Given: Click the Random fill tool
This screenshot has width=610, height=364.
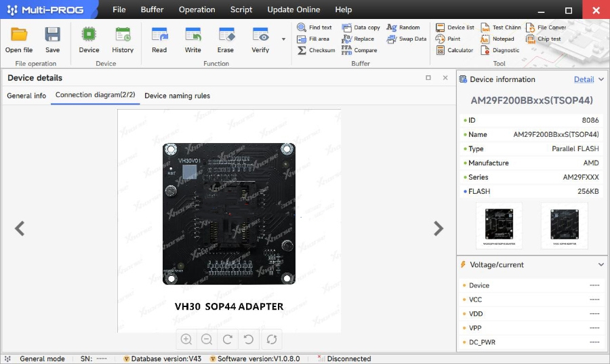Looking at the screenshot, I should coord(403,27).
